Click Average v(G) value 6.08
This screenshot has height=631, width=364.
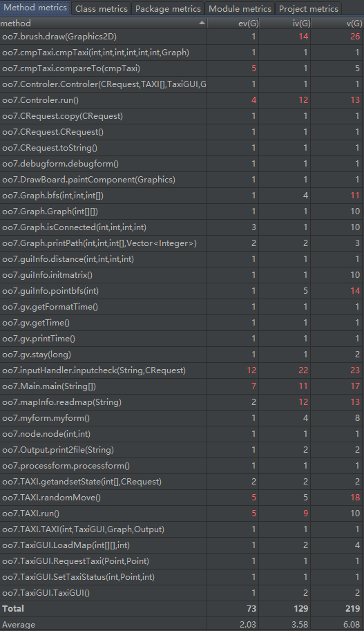pyautogui.click(x=352, y=625)
